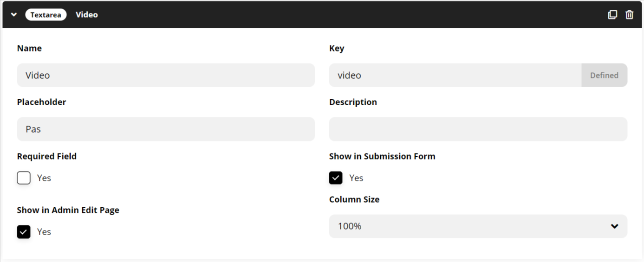Open the Column Size dropdown
The width and height of the screenshot is (644, 262).
click(478, 226)
